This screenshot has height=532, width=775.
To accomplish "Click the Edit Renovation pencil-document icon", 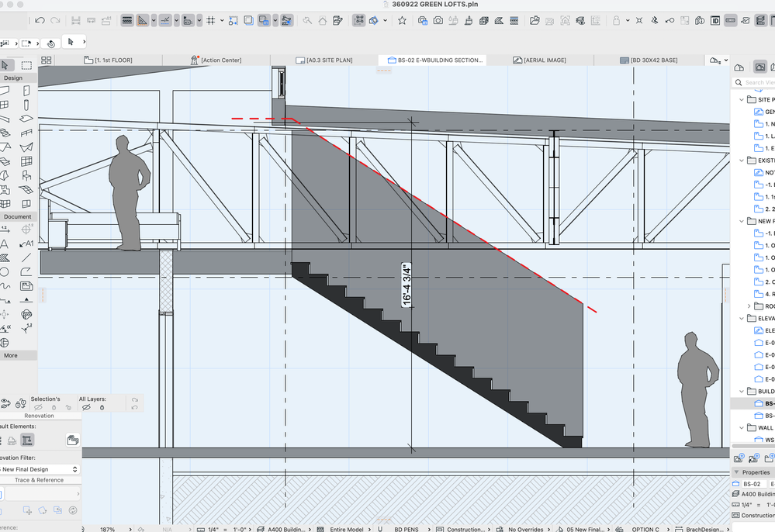I will tap(337, 20).
